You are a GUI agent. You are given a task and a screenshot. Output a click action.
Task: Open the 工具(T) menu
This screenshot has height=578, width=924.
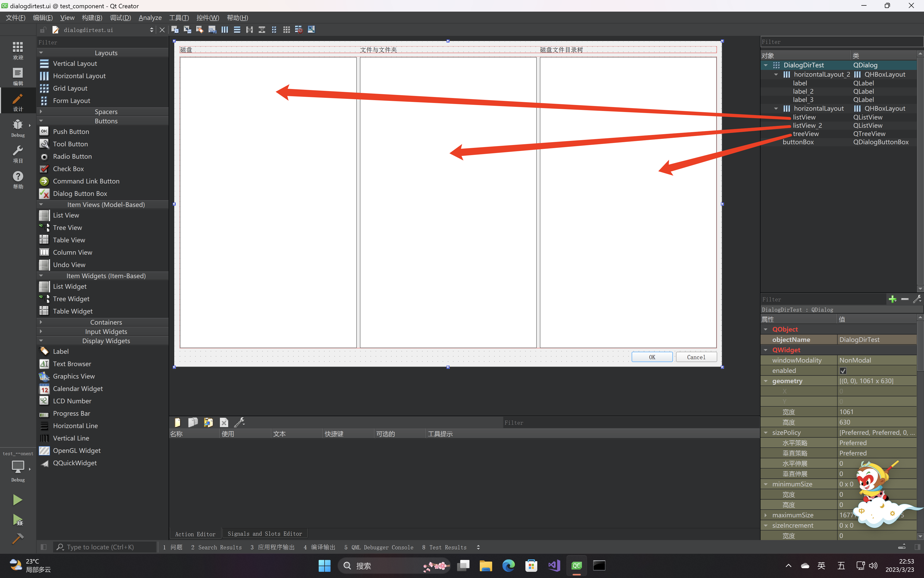(x=179, y=18)
